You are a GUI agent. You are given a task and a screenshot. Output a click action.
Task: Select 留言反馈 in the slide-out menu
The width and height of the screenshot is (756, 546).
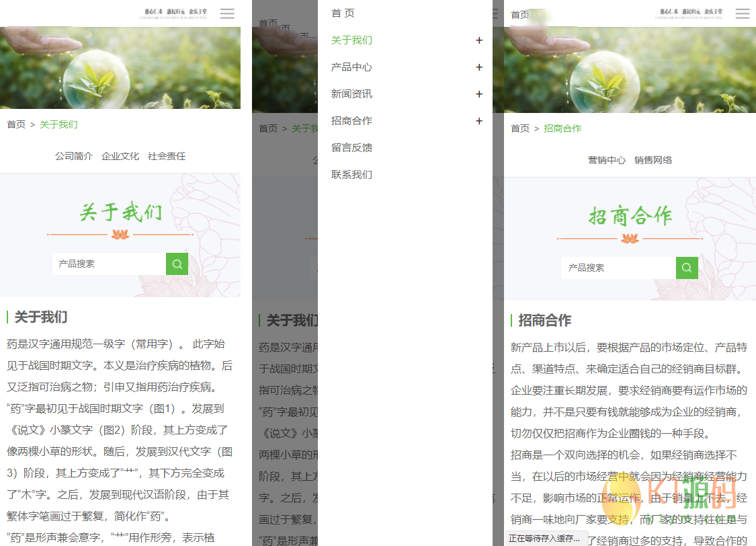click(351, 148)
